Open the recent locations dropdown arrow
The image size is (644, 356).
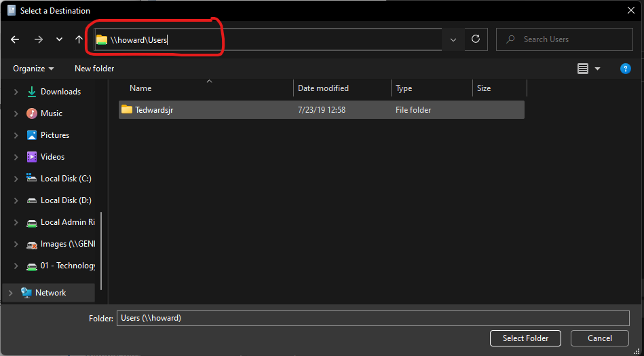(59, 39)
